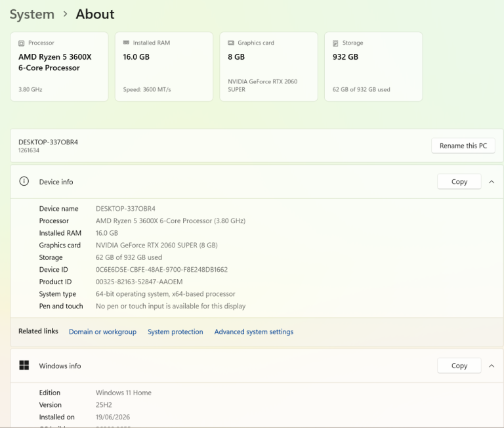Click the Device ID value 0C6E6D5E-CBFE-48AE
Viewport: 504px width, 428px height.
tap(161, 270)
